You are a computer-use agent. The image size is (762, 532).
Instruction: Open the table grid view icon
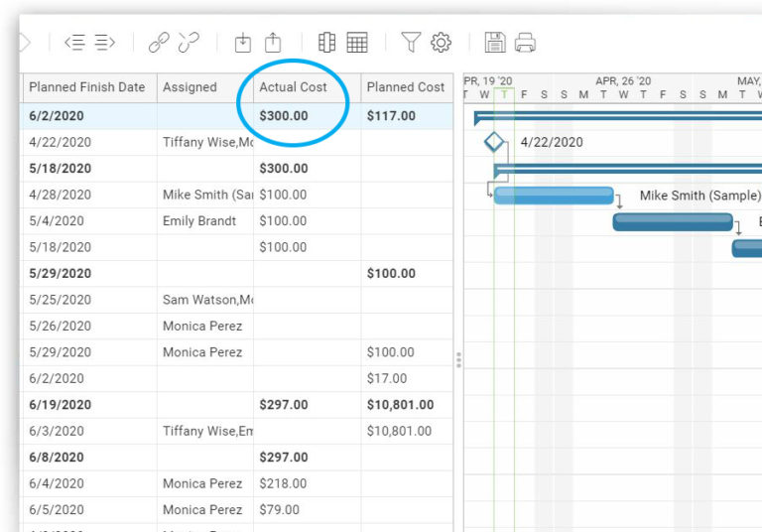click(357, 43)
